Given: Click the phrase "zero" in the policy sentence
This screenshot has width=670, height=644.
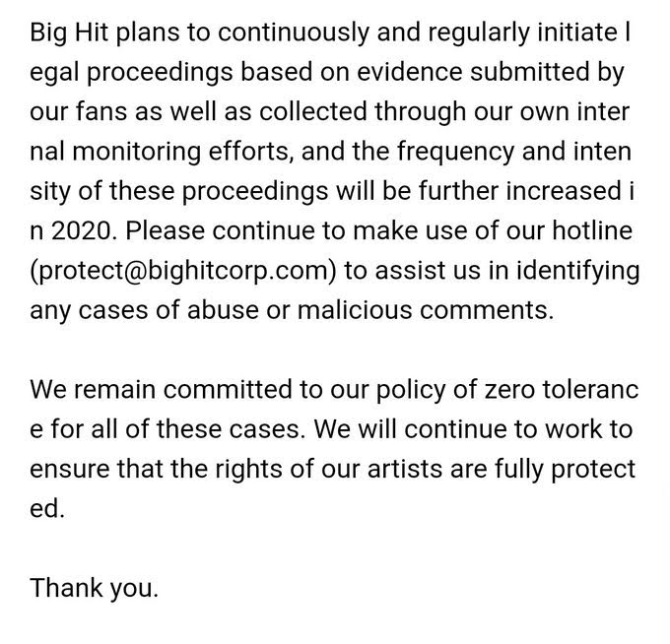Looking at the screenshot, I should tap(509, 390).
